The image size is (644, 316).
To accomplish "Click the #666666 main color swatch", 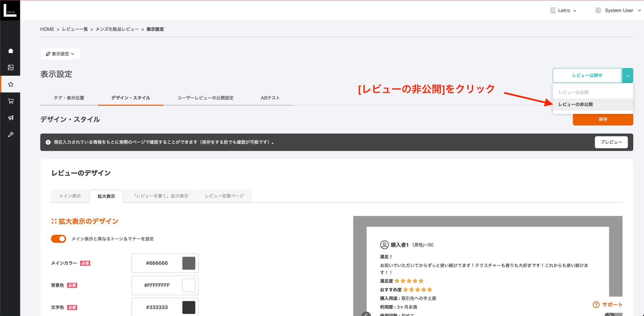I will (x=189, y=263).
